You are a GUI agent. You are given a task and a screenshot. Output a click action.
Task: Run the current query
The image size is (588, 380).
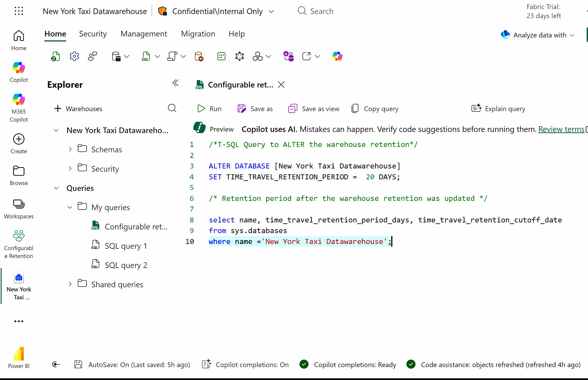[x=209, y=109]
